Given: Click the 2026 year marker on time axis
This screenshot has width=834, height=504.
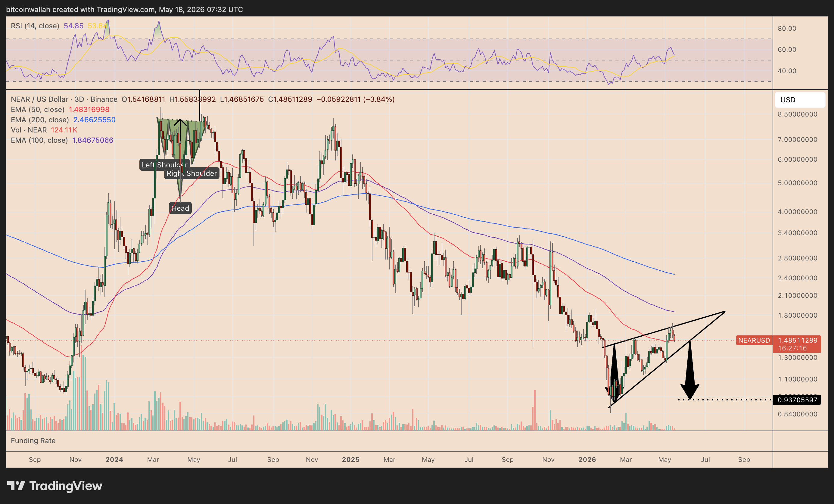Looking at the screenshot, I should pyautogui.click(x=587, y=459).
